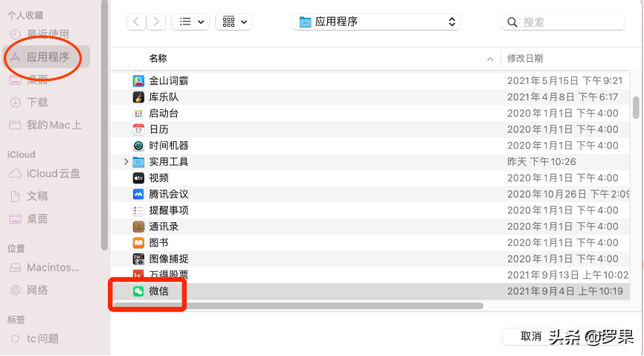Open the list view options dropdown
The image size is (644, 356).
[x=190, y=22]
